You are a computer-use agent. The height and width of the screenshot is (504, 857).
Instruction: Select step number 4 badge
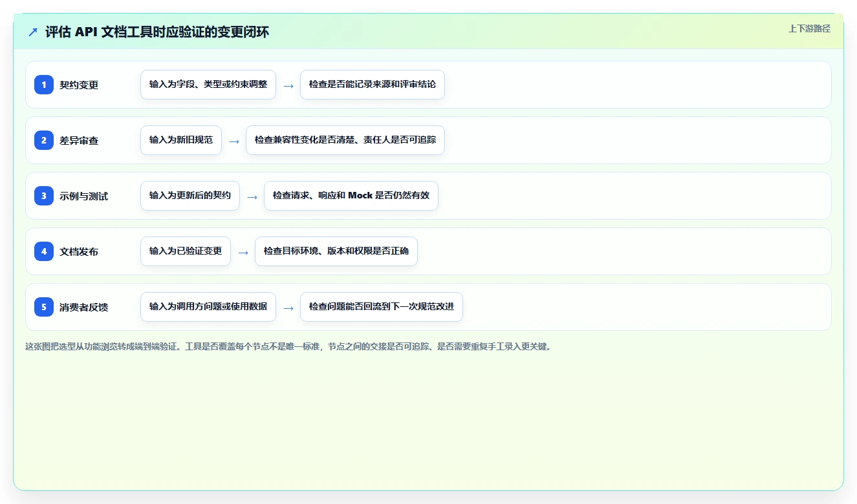[x=44, y=251]
